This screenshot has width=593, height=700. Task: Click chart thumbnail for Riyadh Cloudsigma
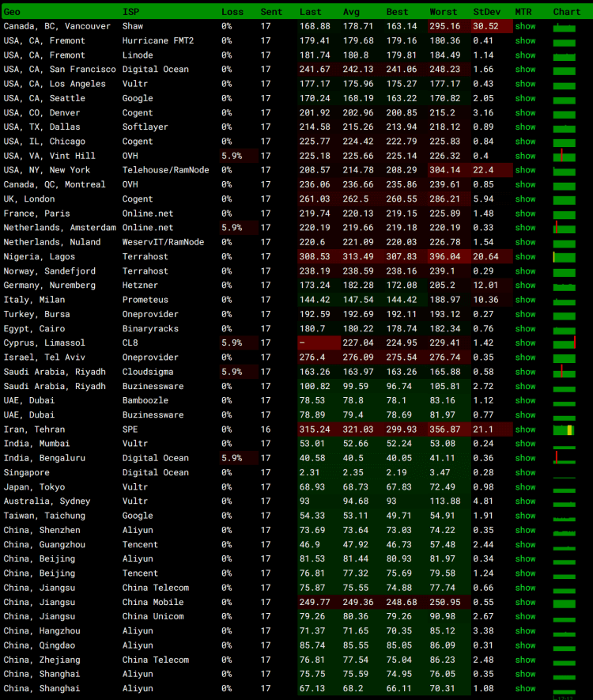(x=564, y=372)
